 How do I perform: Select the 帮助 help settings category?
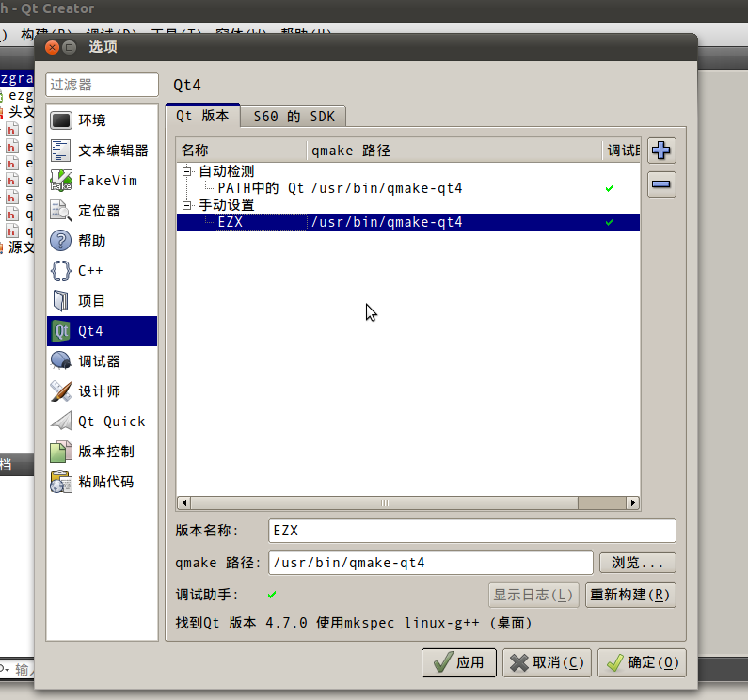click(103, 241)
